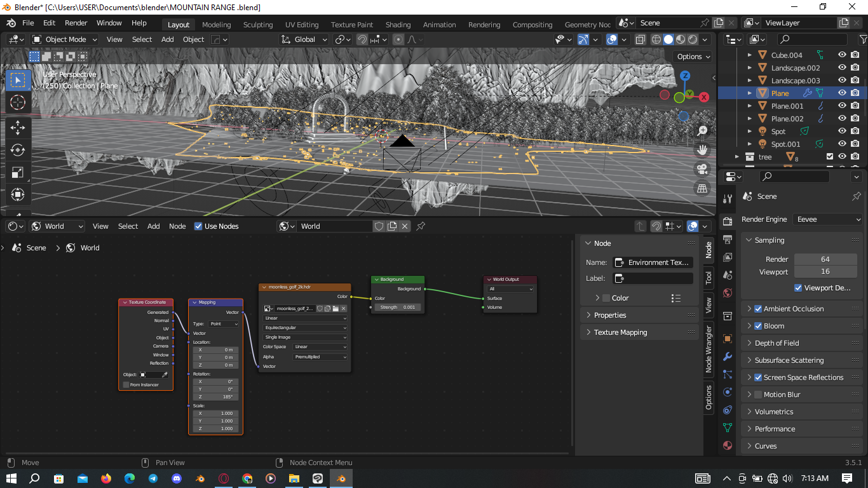Toggle camera view icon in viewport

[x=702, y=169]
